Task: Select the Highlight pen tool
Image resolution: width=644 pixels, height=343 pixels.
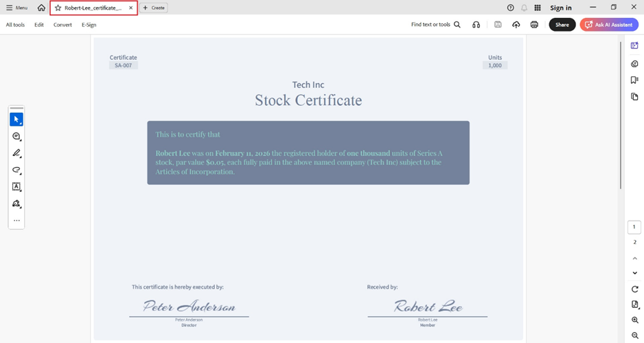Action: click(16, 153)
